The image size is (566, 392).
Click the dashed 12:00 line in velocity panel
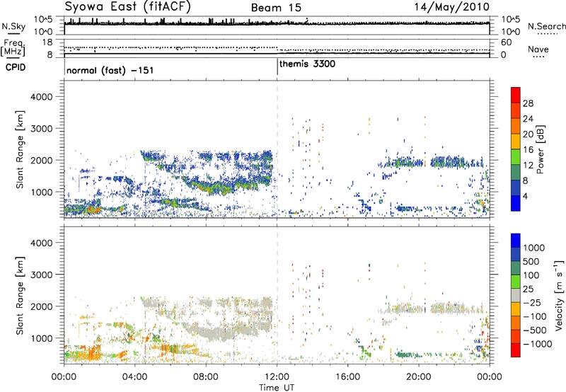pyautogui.click(x=277, y=294)
